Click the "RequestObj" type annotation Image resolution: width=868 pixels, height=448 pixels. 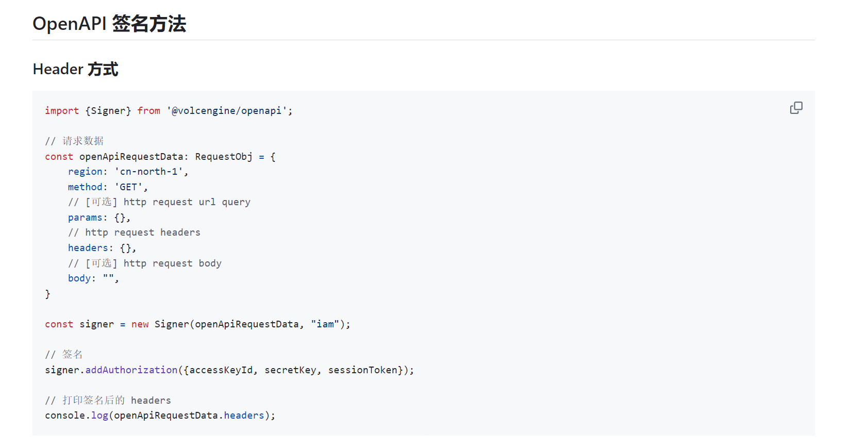pos(224,157)
